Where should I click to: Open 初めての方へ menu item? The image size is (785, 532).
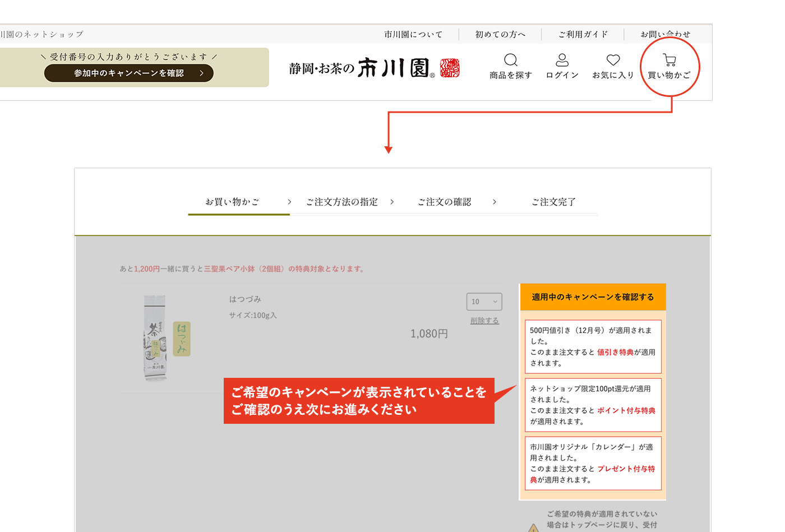click(x=500, y=34)
